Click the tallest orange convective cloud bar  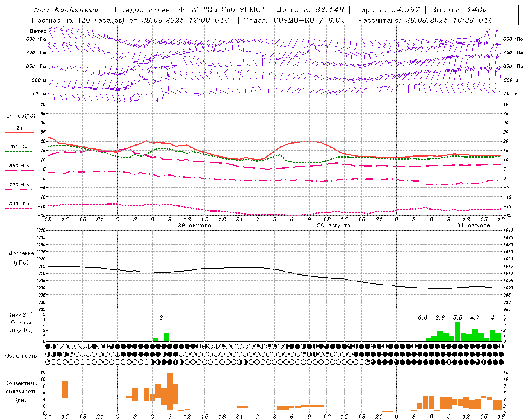[x=170, y=391]
